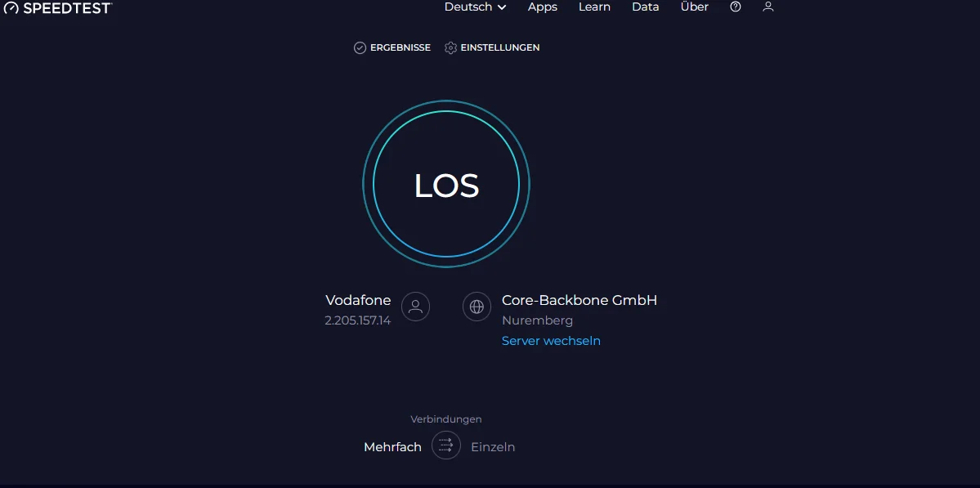Toggle the connections mode switch icon
The width and height of the screenshot is (980, 488).
[x=446, y=445]
